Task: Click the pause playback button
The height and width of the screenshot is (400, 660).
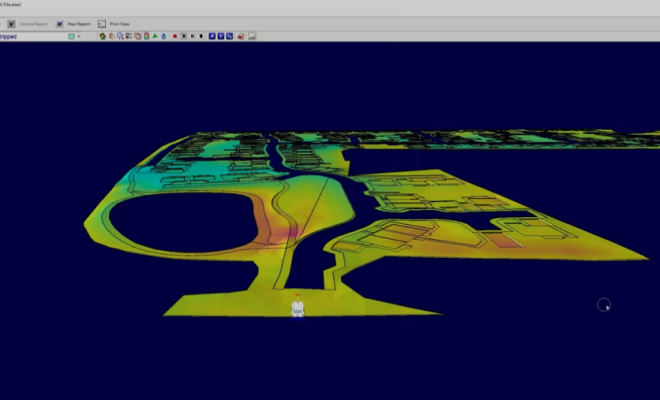Action: [192, 36]
